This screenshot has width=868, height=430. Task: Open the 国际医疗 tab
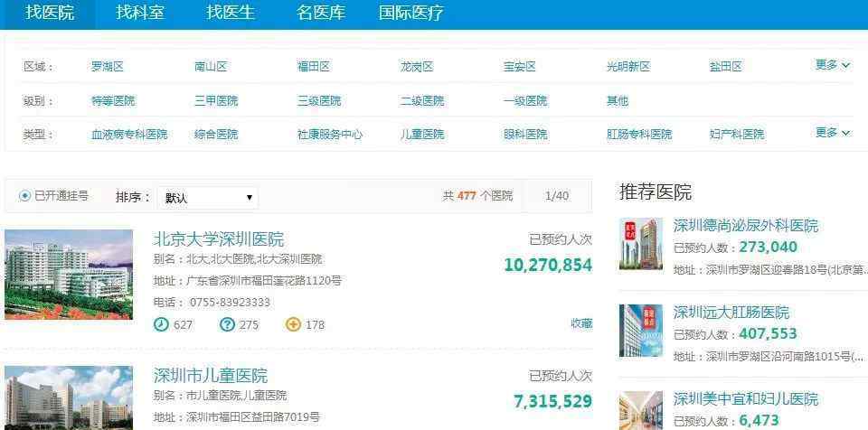pos(411,13)
